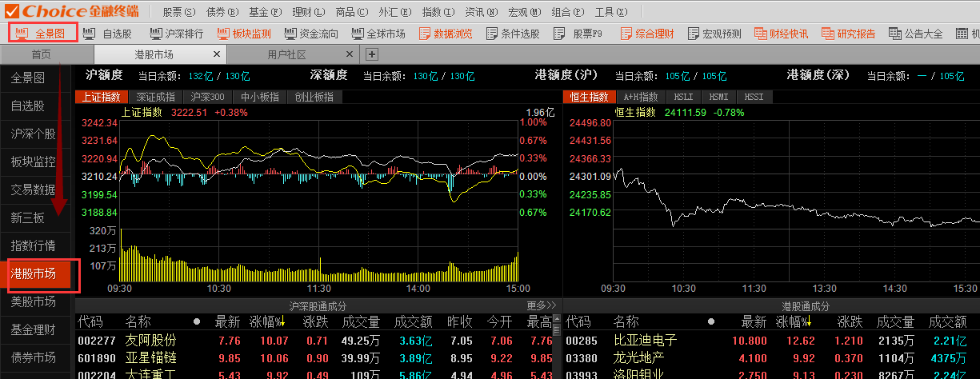Open 研究报告 research report icon
Screen dimensions: 980x379
coord(847,34)
